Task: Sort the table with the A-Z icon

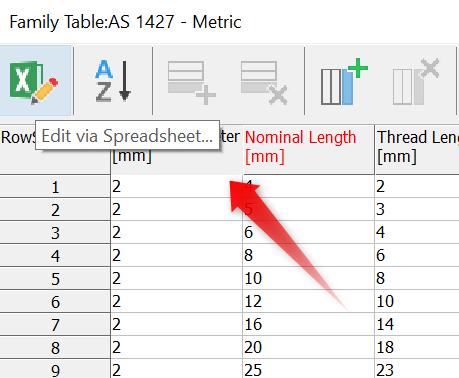Action: click(113, 81)
